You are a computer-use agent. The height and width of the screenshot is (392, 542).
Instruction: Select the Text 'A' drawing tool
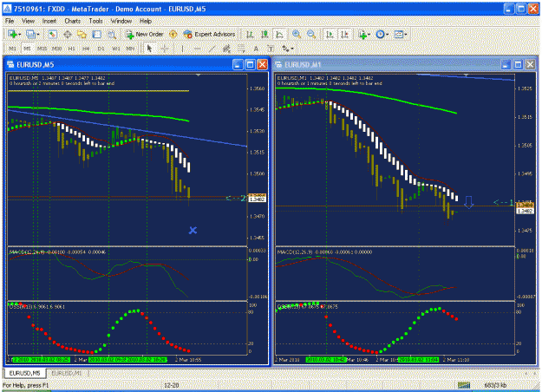tap(256, 49)
